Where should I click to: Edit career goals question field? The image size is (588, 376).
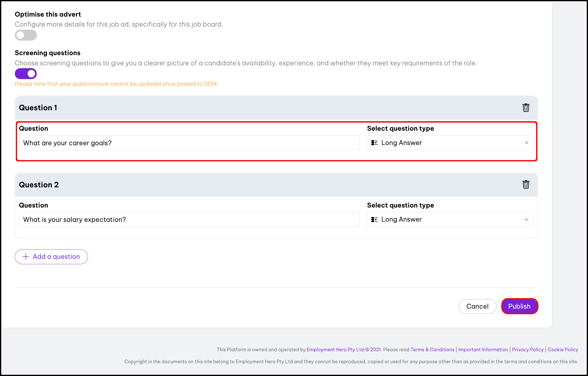coord(189,143)
